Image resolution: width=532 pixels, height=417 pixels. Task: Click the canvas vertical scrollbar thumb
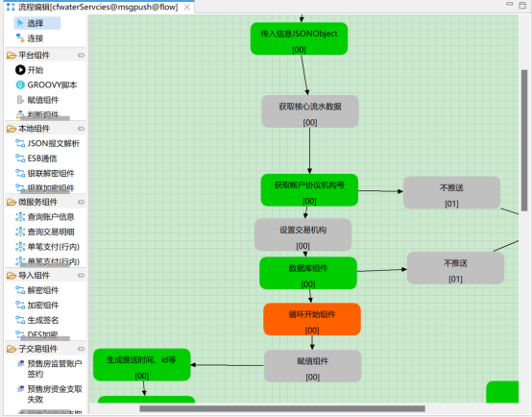click(524, 140)
